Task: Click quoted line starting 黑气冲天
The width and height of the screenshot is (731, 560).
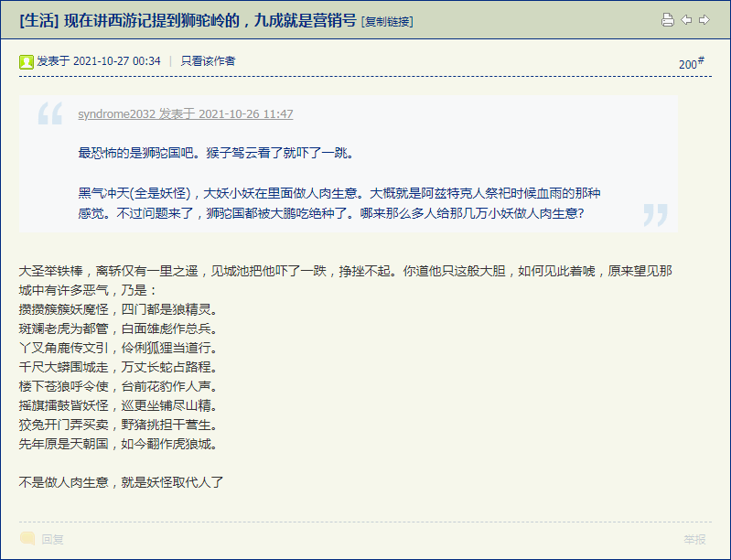Action: click(x=339, y=193)
